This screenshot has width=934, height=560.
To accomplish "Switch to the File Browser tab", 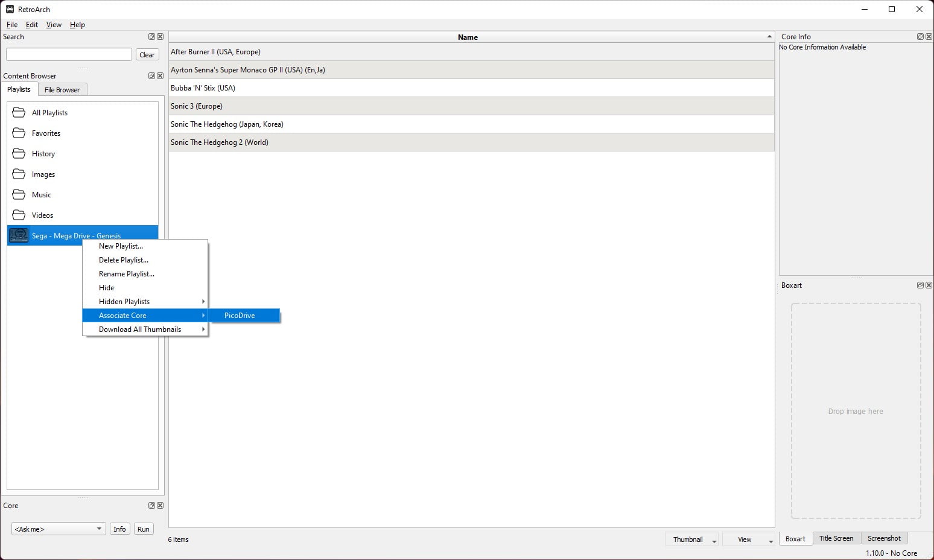I will click(x=62, y=90).
